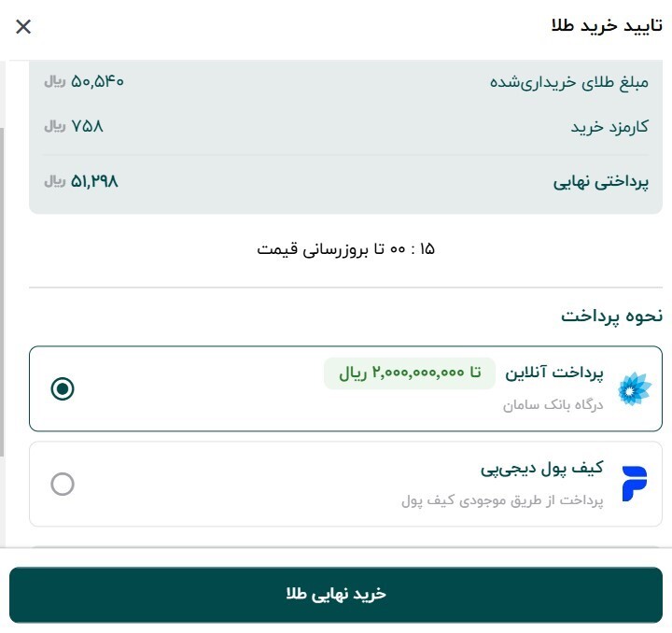Click the کیف پول دیجی‌پی option label

(x=542, y=469)
